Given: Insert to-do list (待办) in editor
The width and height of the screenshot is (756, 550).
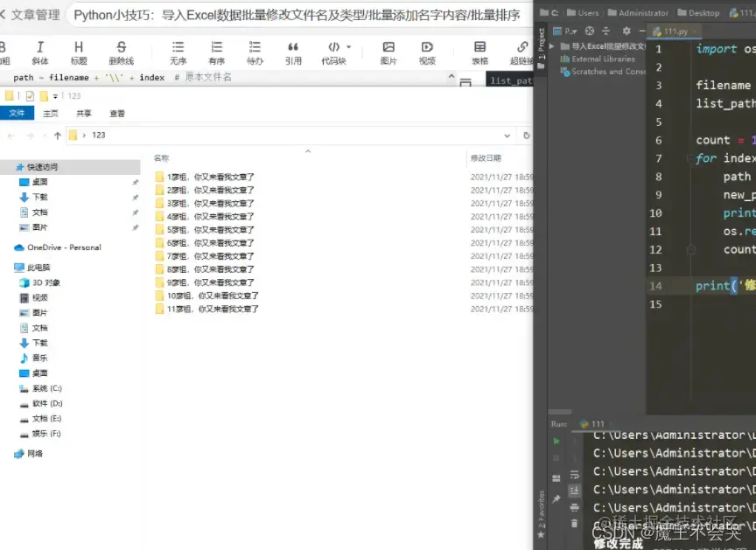Looking at the screenshot, I should pyautogui.click(x=255, y=52).
